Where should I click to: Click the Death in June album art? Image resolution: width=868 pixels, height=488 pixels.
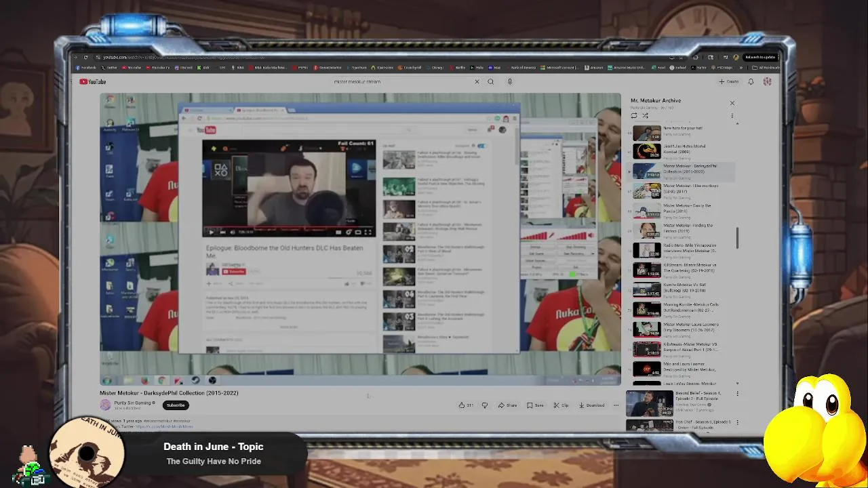(x=87, y=453)
